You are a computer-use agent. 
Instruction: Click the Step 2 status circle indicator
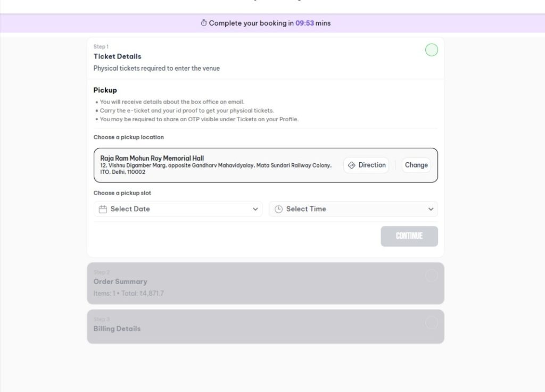pos(431,276)
